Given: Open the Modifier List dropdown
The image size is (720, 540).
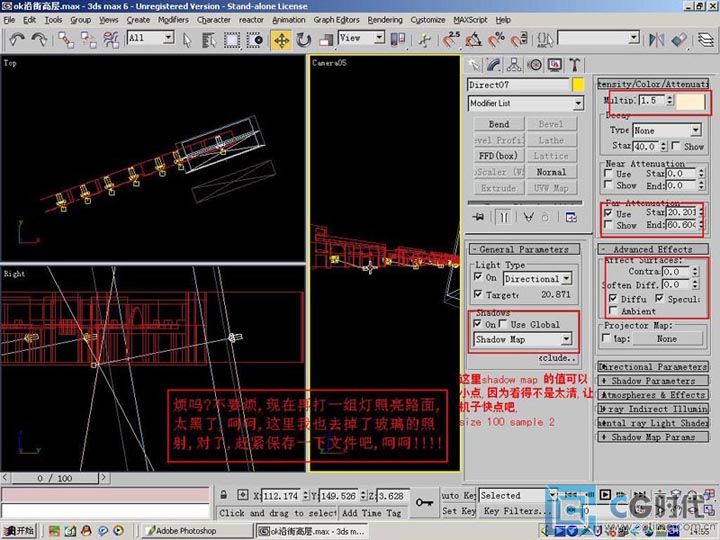Looking at the screenshot, I should pyautogui.click(x=526, y=103).
